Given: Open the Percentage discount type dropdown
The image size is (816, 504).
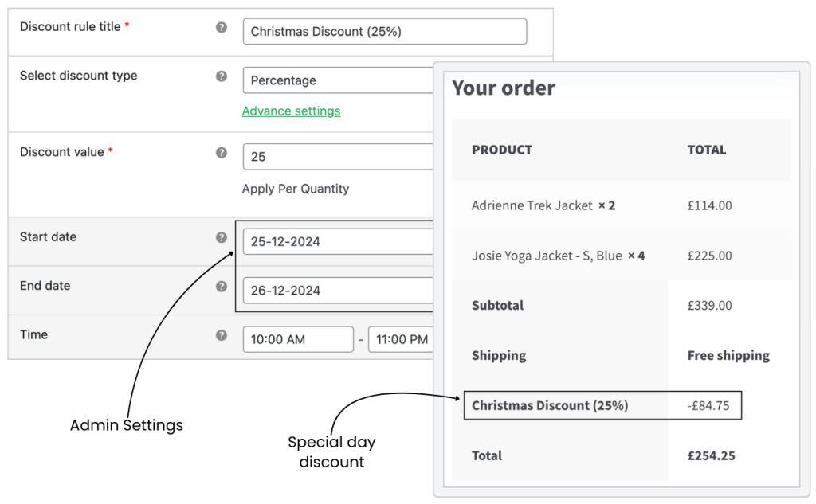Looking at the screenshot, I should [338, 80].
